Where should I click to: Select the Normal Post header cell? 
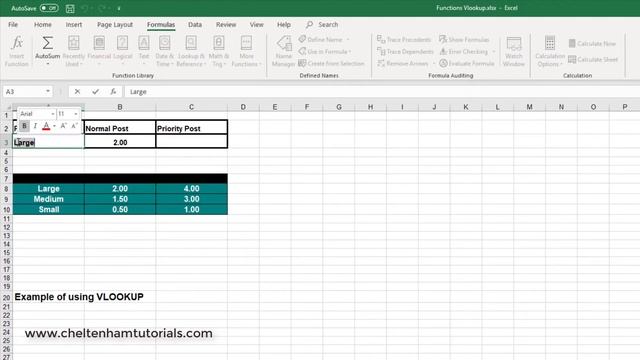pos(120,128)
